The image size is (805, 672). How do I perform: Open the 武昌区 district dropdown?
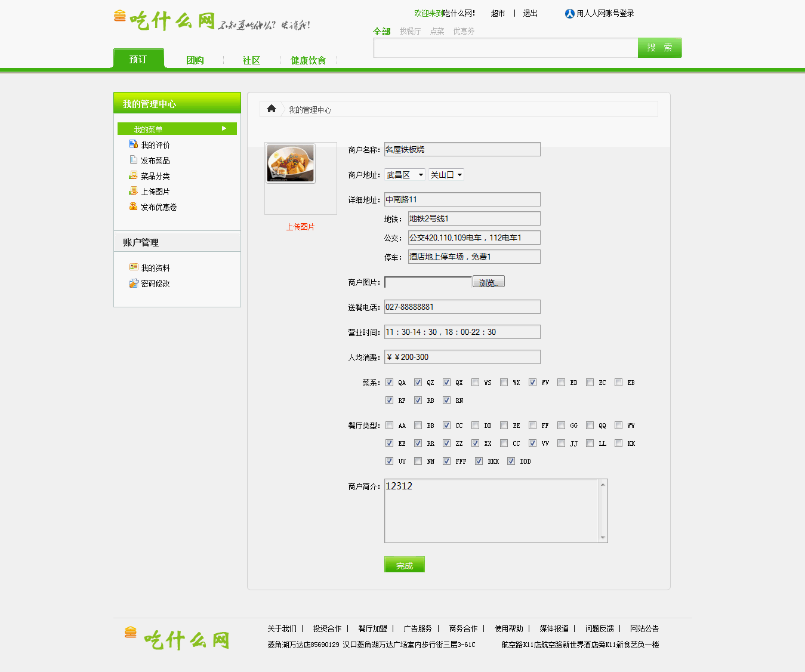coord(405,175)
